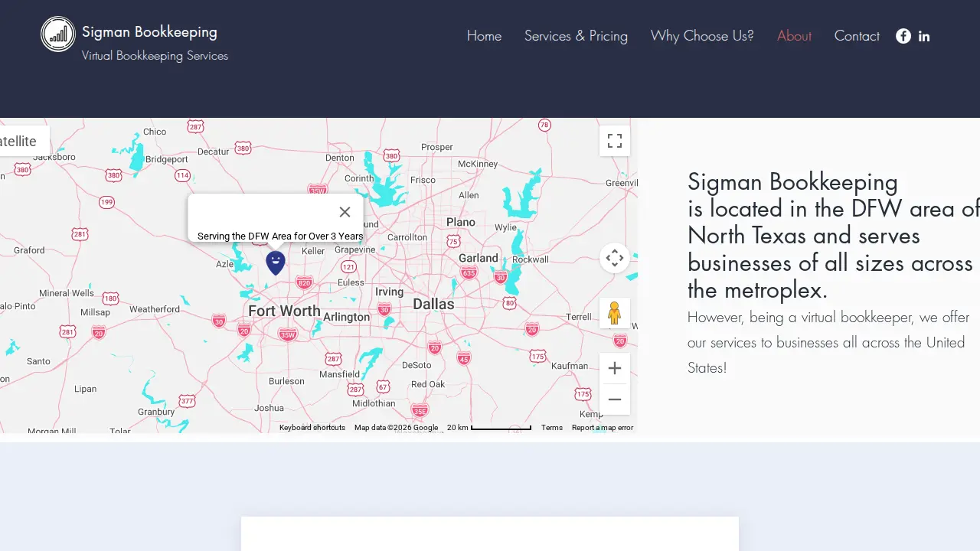Open map Keyboard shortcuts
Screen dimensions: 980x551
tap(312, 428)
